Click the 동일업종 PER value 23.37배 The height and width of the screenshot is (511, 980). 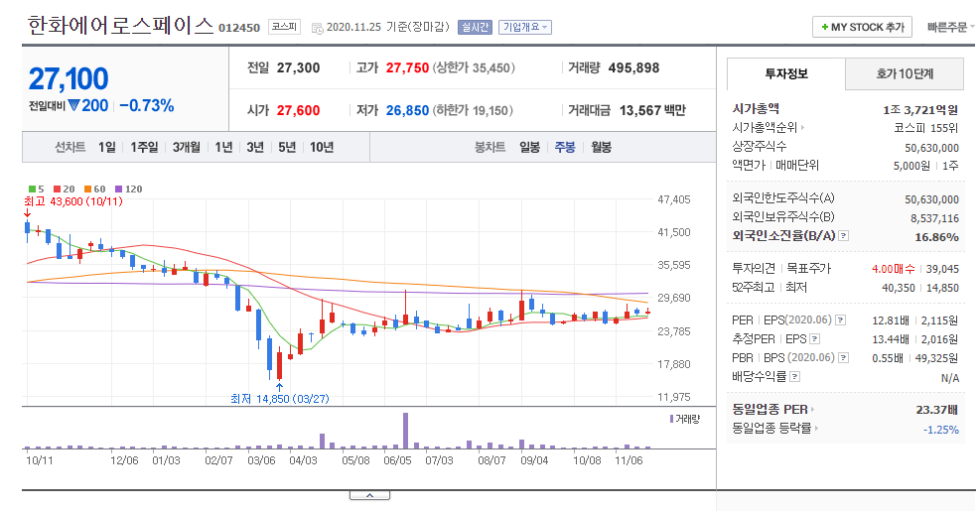[x=937, y=411]
